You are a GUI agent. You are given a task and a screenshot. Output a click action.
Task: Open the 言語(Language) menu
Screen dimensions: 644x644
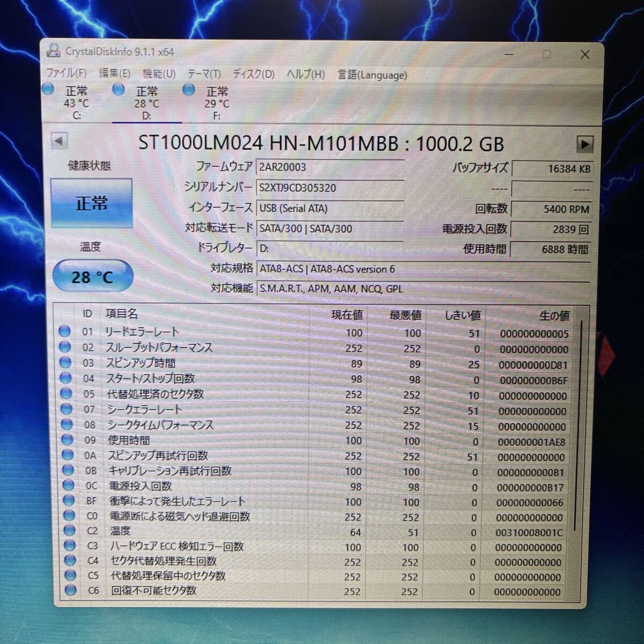(372, 75)
